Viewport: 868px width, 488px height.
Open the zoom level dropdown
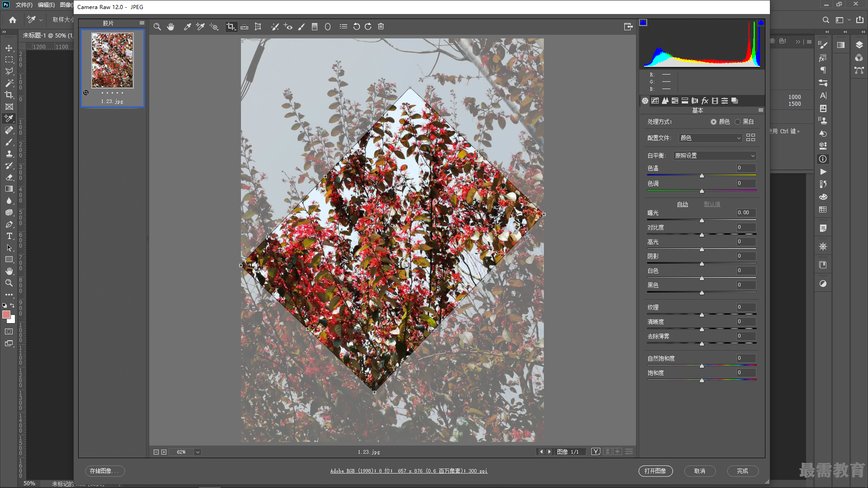pyautogui.click(x=198, y=452)
